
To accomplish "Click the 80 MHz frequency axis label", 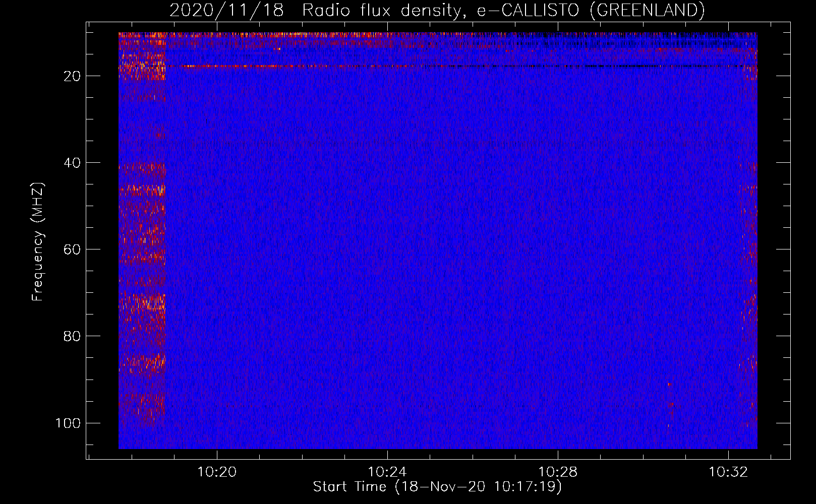I will pyautogui.click(x=72, y=336).
